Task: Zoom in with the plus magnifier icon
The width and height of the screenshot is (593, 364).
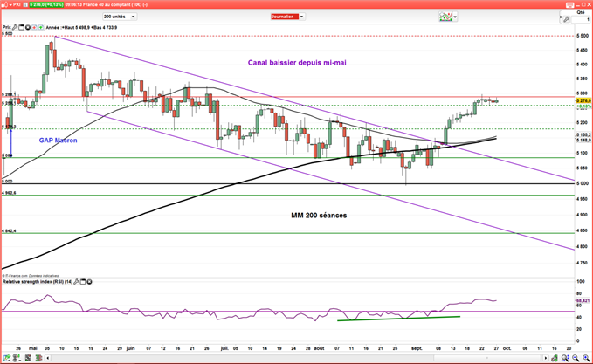Action: coord(586,358)
